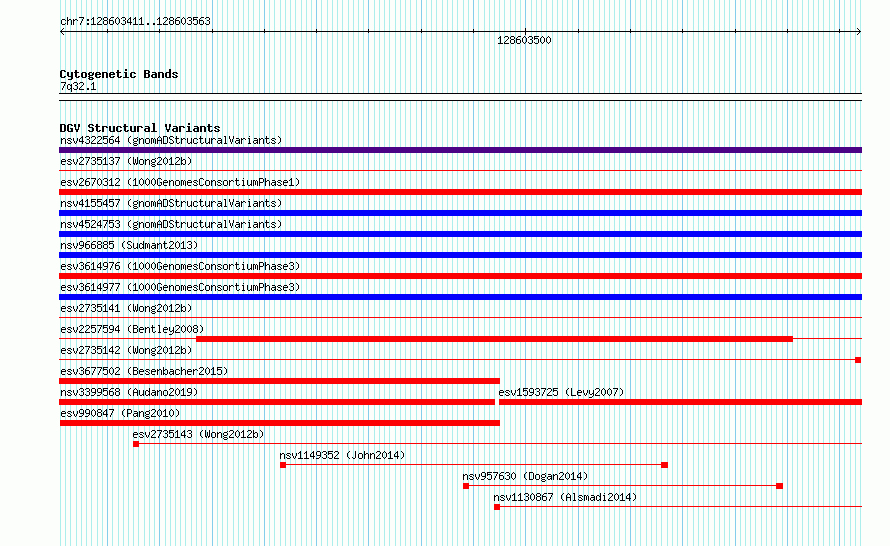Click esv2735143 red start marker square
Viewport: 890px width, 546px height.
[136, 444]
